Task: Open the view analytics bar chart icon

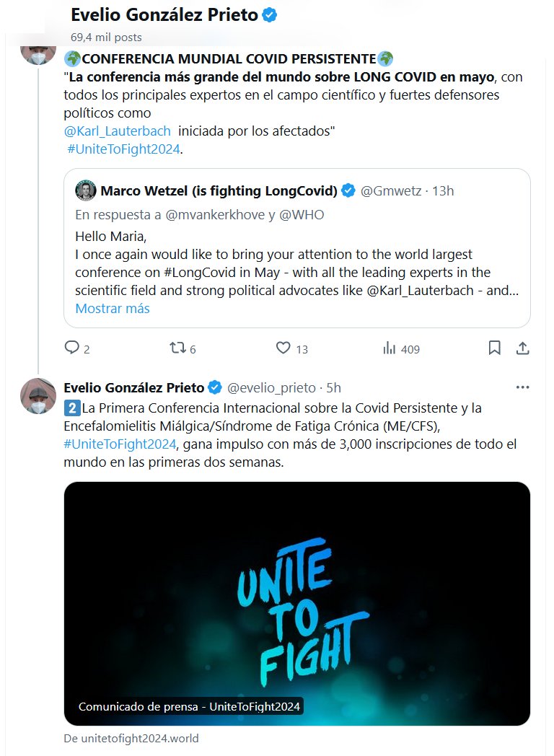Action: click(x=390, y=348)
